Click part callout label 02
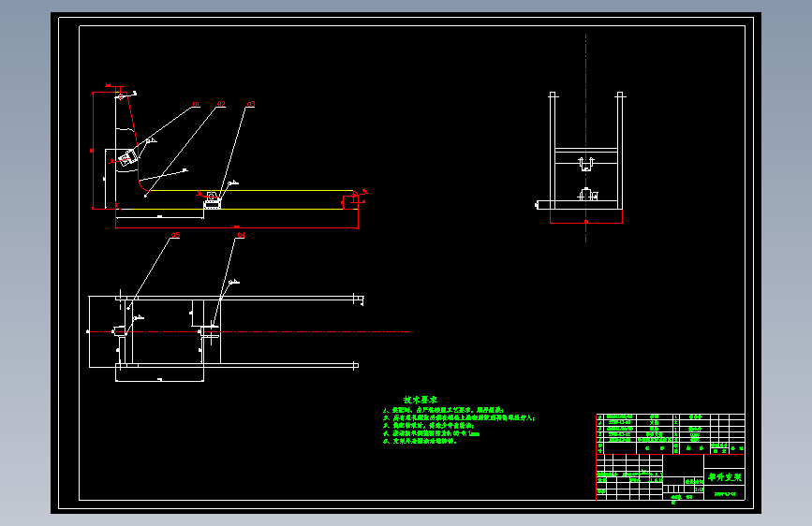This screenshot has width=812, height=526. coord(221,104)
